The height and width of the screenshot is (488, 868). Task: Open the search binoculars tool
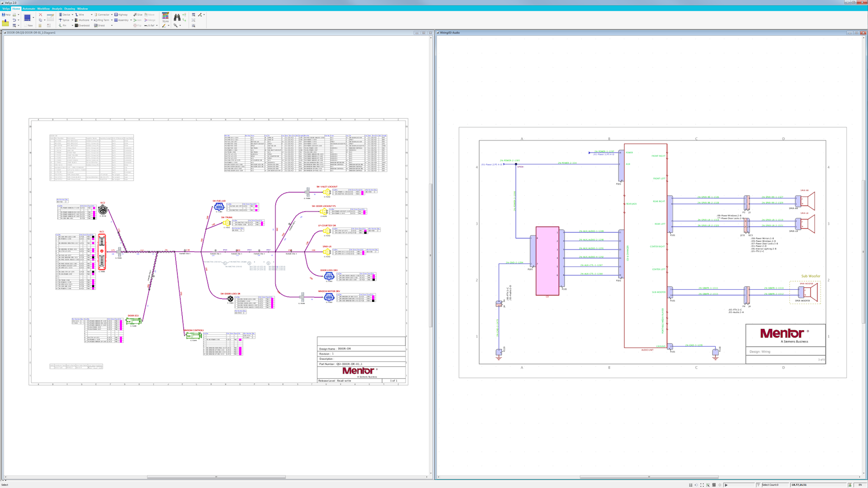[x=177, y=18]
